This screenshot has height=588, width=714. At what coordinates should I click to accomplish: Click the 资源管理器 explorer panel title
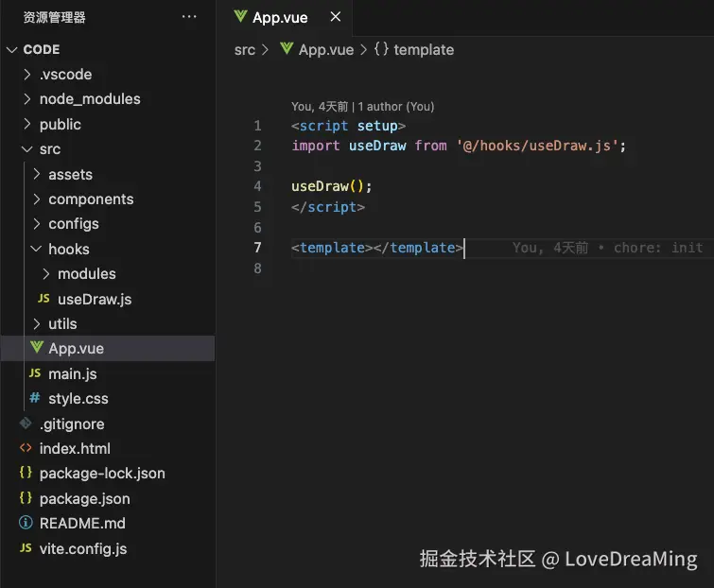(54, 17)
